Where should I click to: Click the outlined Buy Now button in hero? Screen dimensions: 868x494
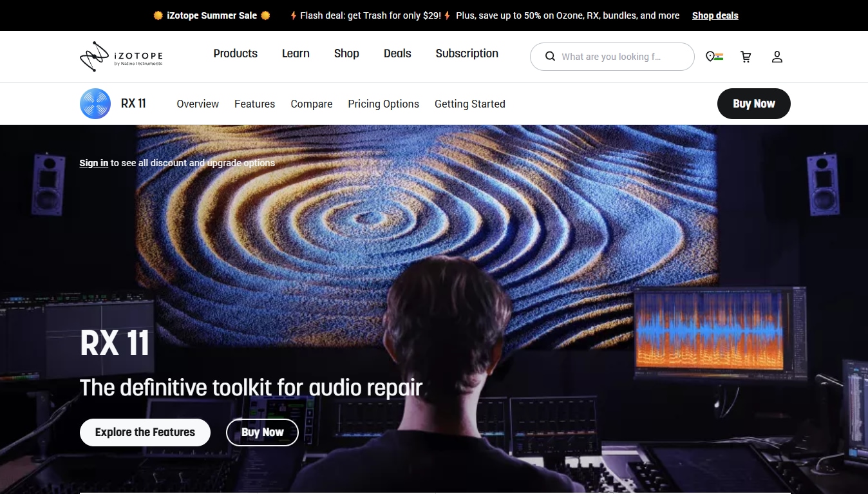[x=262, y=432]
